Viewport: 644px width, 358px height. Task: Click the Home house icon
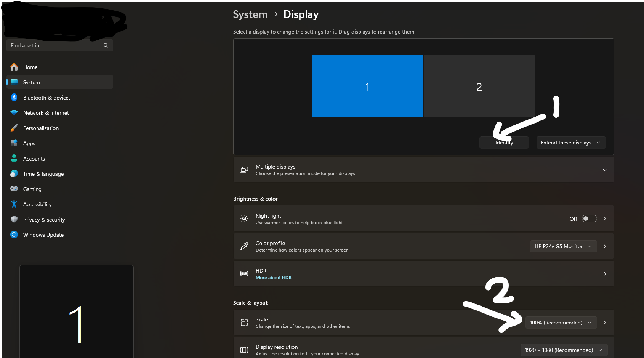(14, 67)
